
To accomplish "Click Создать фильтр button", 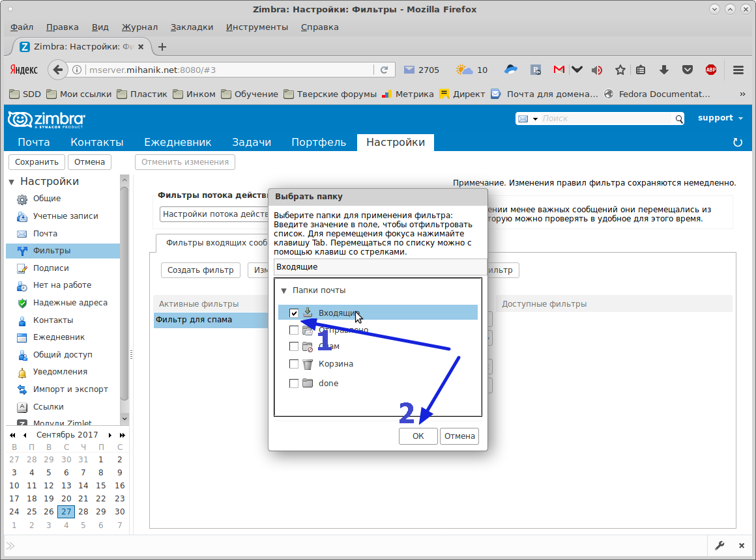I will pos(201,270).
